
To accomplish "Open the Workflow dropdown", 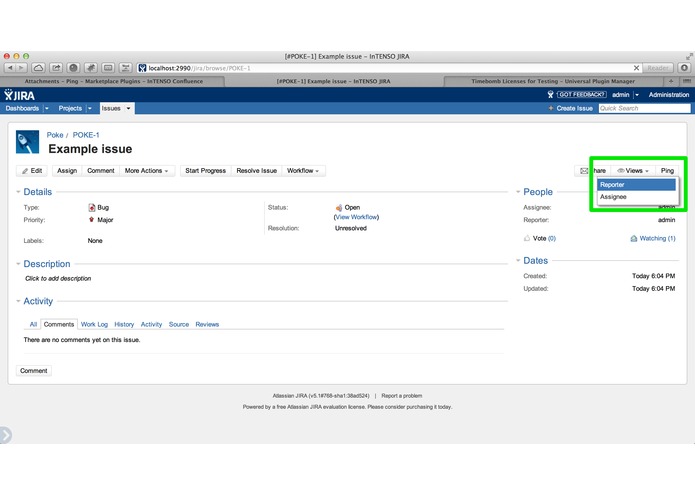I will click(303, 171).
